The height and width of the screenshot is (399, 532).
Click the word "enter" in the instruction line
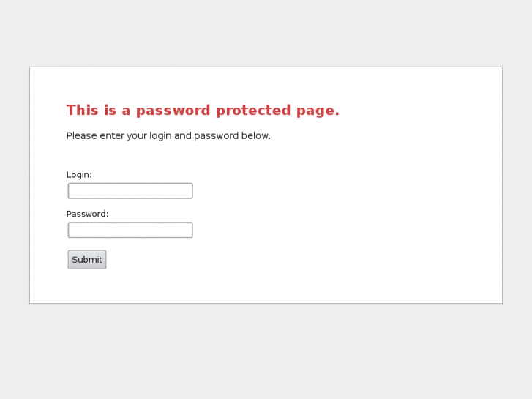pos(111,136)
